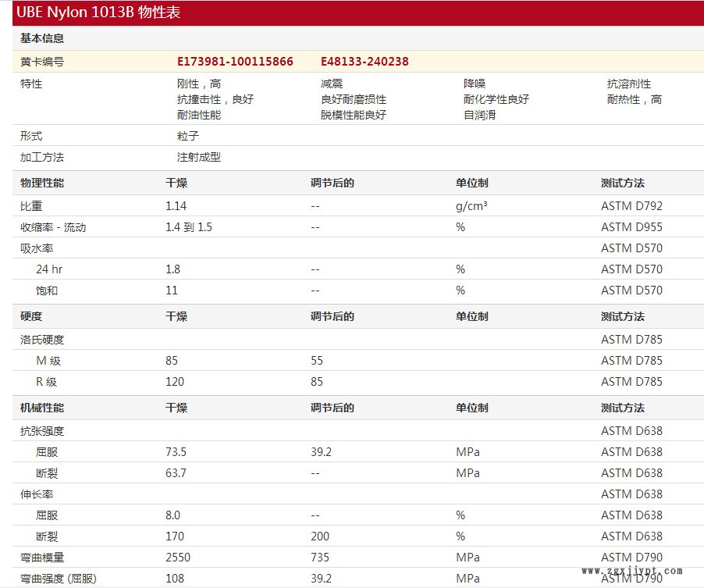Select the form value "粒子"

coord(187,136)
